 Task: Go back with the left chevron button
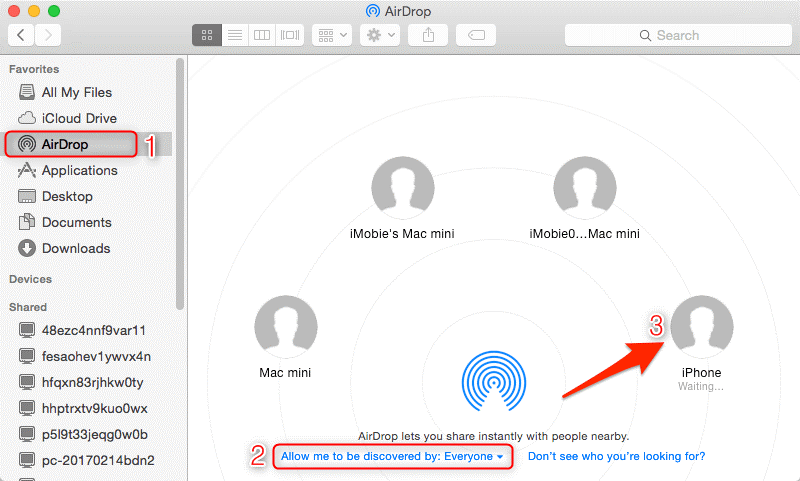[x=21, y=35]
